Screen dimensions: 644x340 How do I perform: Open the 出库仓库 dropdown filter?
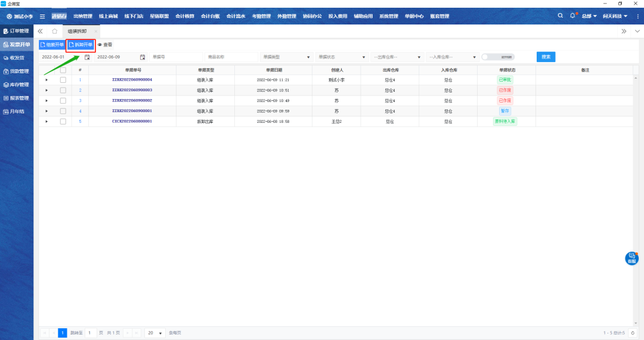point(396,57)
